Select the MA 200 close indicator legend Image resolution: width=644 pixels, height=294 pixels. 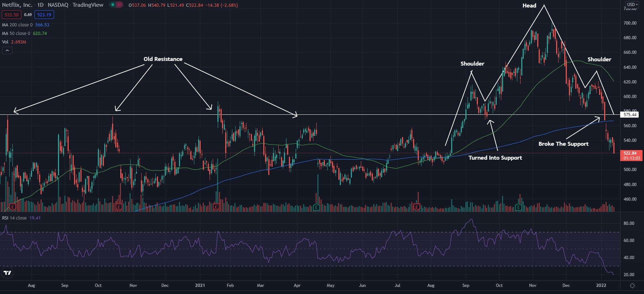pos(17,25)
